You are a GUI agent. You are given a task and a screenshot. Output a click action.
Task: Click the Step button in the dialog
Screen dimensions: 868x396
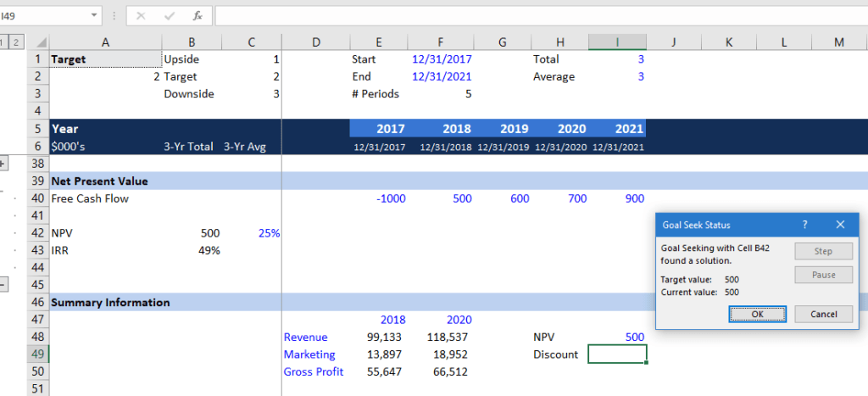coord(823,251)
